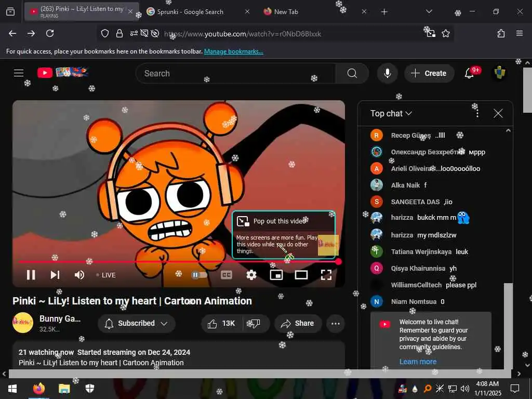Click the YouTube Search field
The width and height of the screenshot is (532, 399).
pyautogui.click(x=236, y=73)
